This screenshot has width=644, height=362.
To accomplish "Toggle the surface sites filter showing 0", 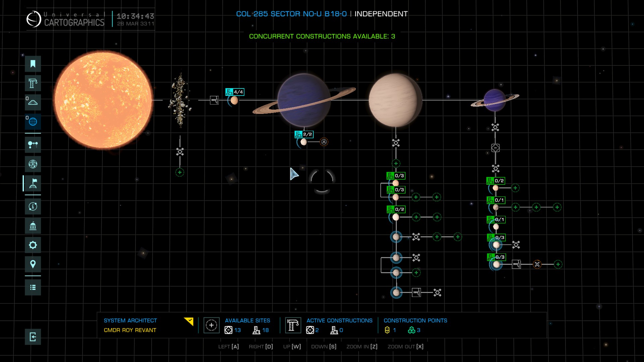I will 33,102.
